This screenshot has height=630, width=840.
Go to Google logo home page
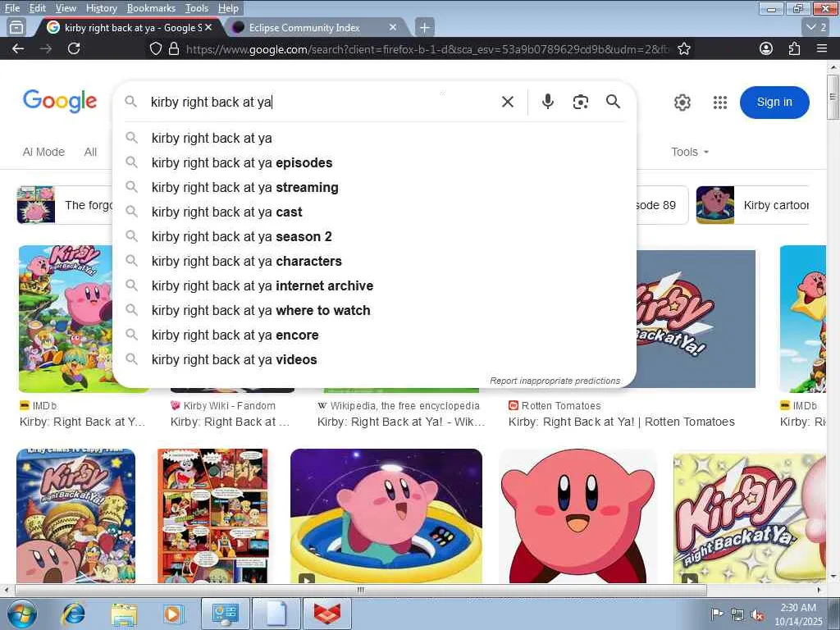[59, 101]
